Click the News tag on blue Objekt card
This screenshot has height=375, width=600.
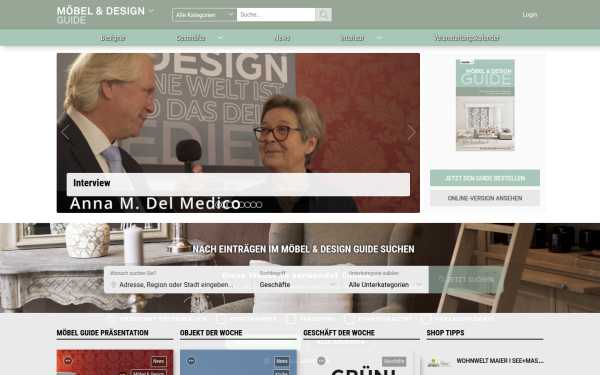pyautogui.click(x=282, y=361)
